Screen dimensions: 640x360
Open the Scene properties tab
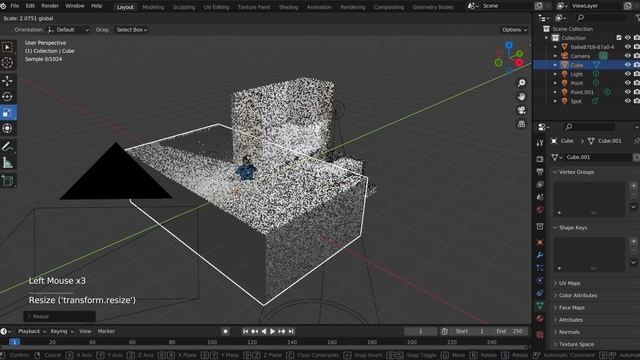(x=540, y=197)
